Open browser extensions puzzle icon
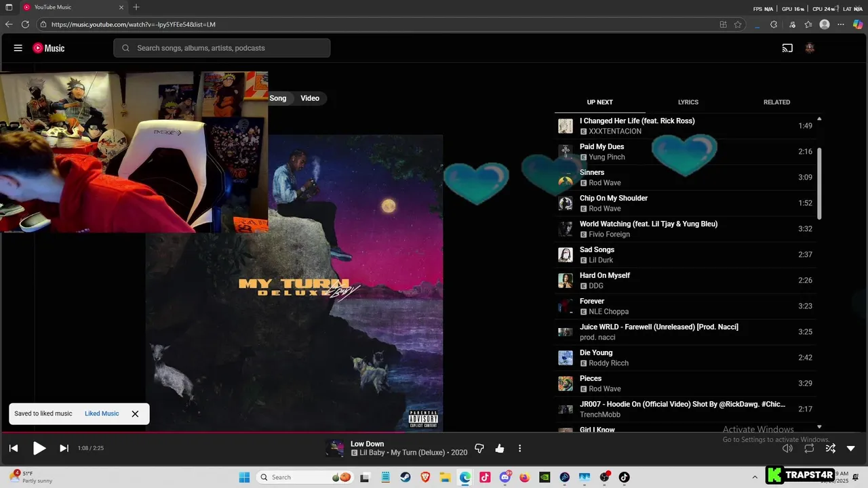Viewport: 868px width, 488px height. click(x=774, y=24)
